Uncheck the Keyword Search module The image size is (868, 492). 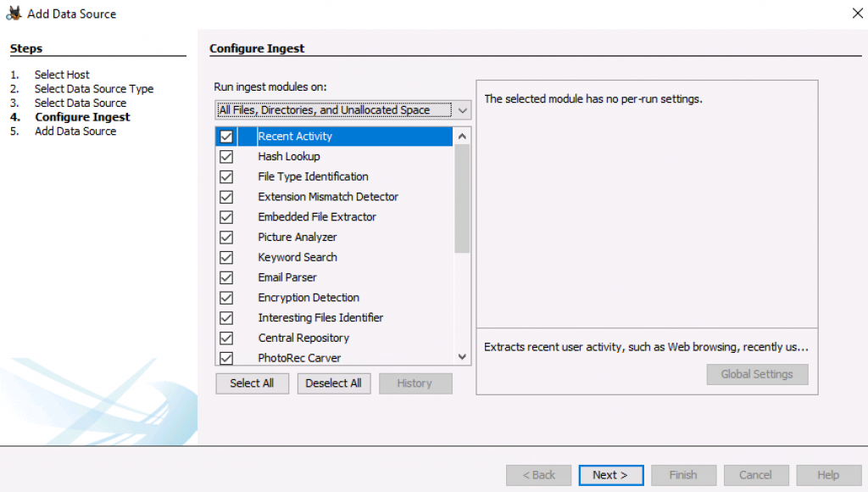point(226,258)
